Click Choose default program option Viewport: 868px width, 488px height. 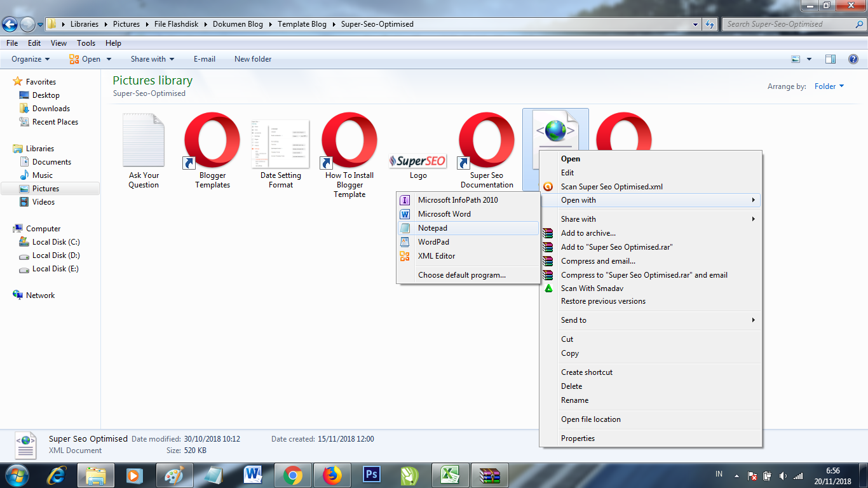pyautogui.click(x=468, y=275)
